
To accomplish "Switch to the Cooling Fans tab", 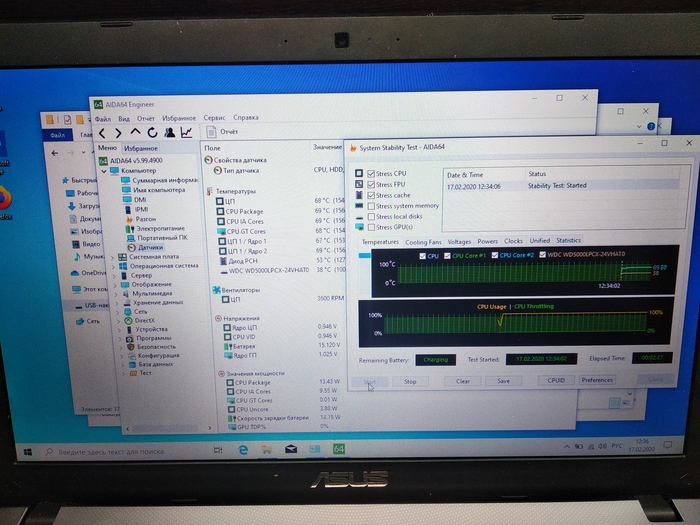I will tap(423, 241).
